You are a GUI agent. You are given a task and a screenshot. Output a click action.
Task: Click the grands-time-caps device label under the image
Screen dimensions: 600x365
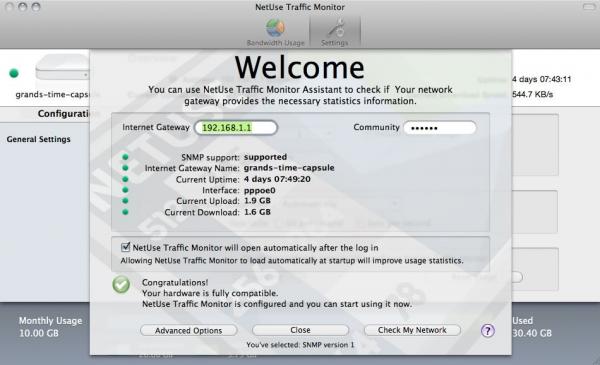52,95
